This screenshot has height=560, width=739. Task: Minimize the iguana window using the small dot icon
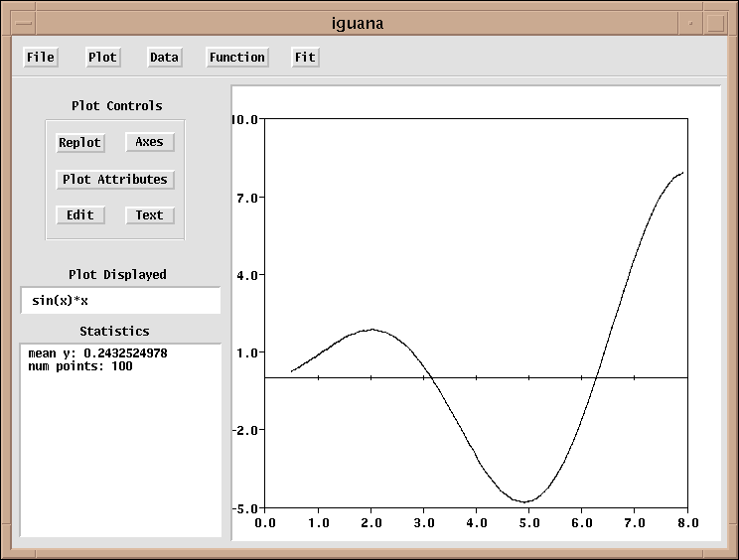click(x=690, y=22)
